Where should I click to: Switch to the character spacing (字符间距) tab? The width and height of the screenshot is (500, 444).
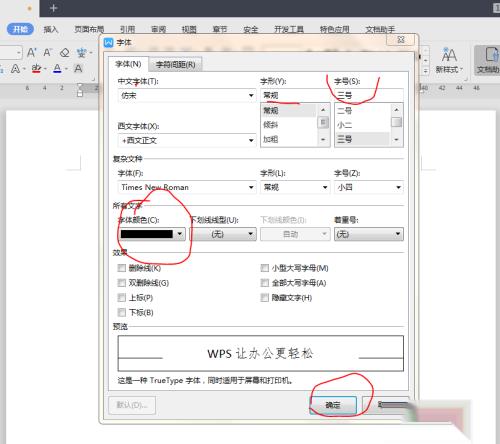(176, 64)
